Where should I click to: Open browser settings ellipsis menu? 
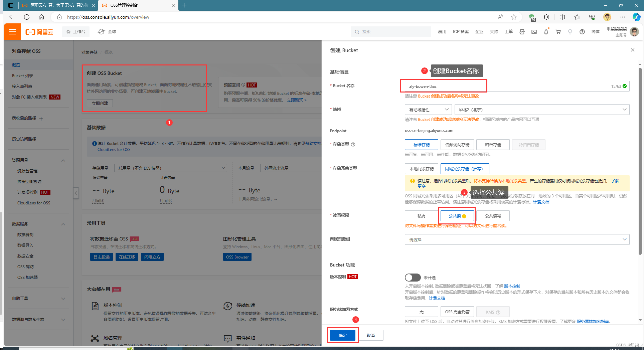pyautogui.click(x=622, y=17)
